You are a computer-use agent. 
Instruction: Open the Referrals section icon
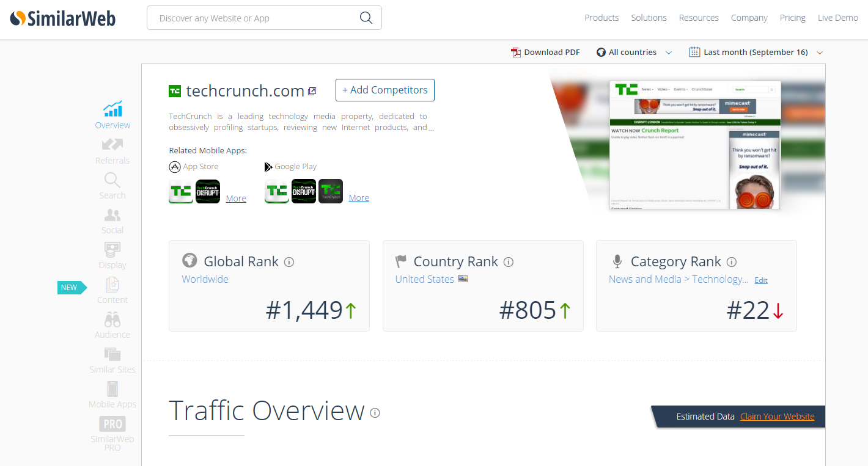pos(112,144)
